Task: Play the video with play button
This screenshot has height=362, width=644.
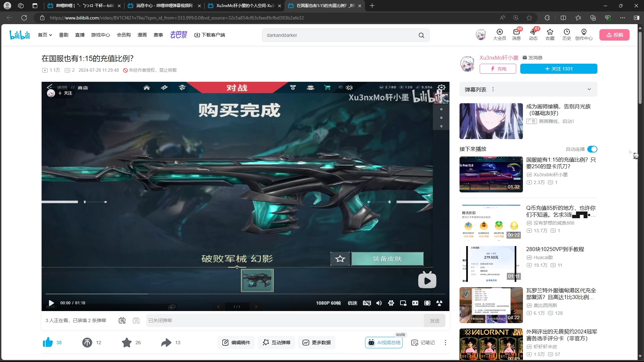Action: (x=51, y=303)
